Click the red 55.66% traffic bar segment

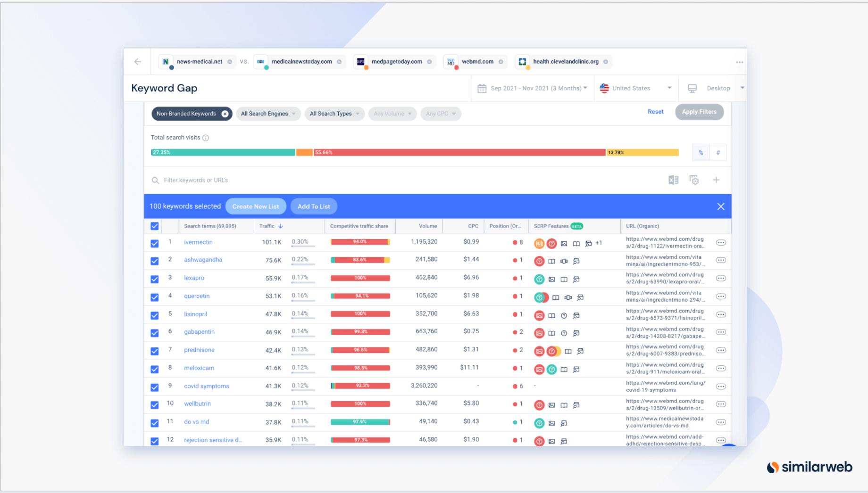click(x=459, y=152)
